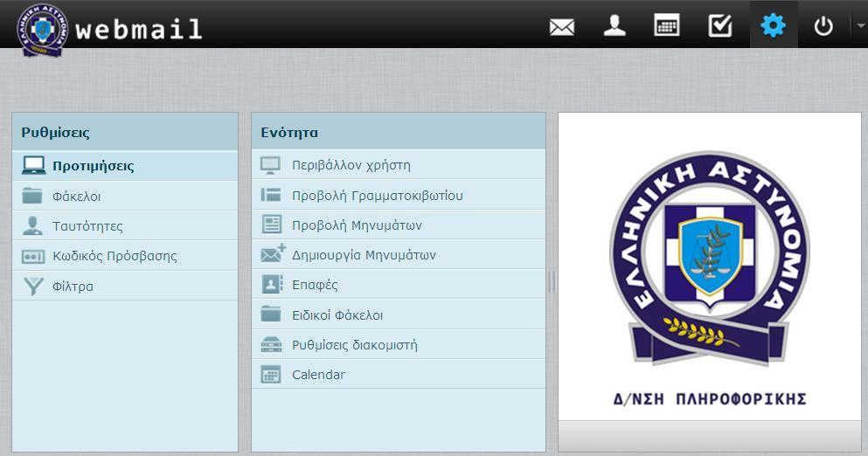Click the Φίλτρα funnel icon
The width and height of the screenshot is (868, 456).
tap(33, 287)
